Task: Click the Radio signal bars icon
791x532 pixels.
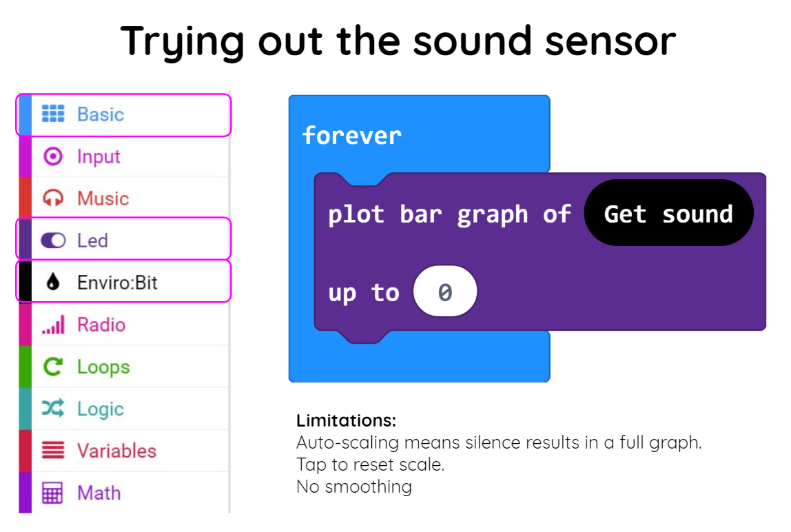Action: tap(53, 325)
